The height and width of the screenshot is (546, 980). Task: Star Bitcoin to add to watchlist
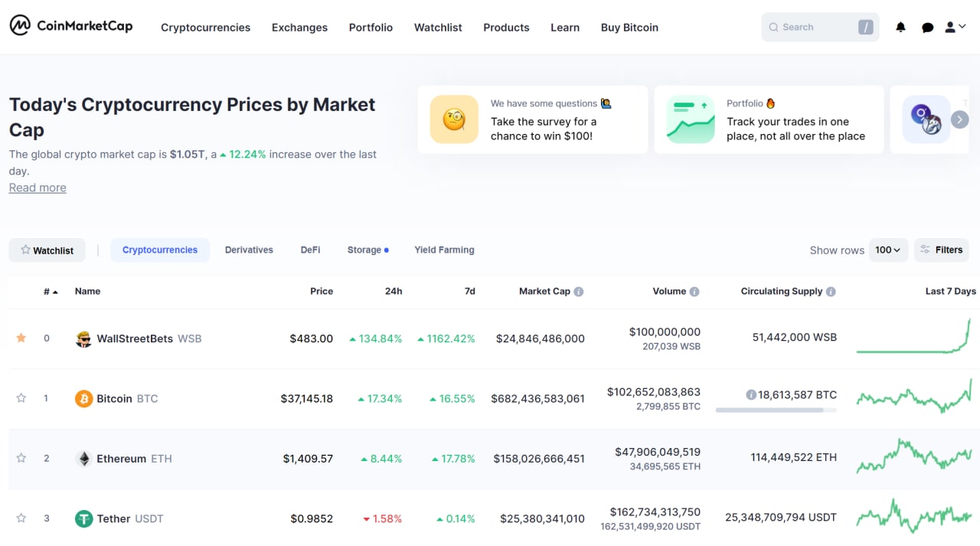point(21,398)
